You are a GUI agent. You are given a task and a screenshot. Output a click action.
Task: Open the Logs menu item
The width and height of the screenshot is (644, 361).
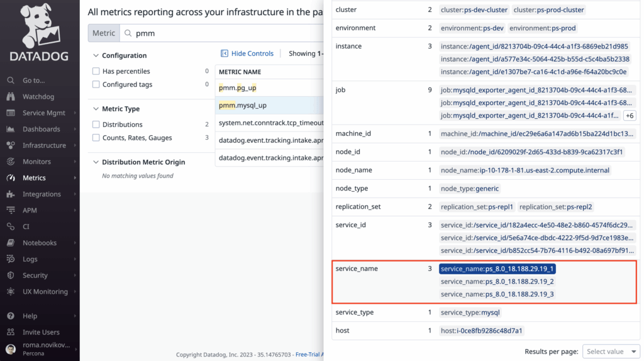(30, 259)
